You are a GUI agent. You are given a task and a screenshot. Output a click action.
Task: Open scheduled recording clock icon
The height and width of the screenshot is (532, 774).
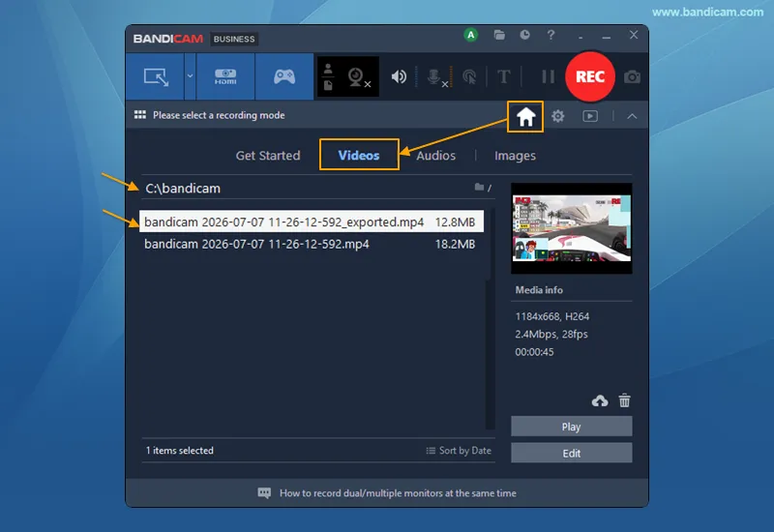pyautogui.click(x=524, y=35)
